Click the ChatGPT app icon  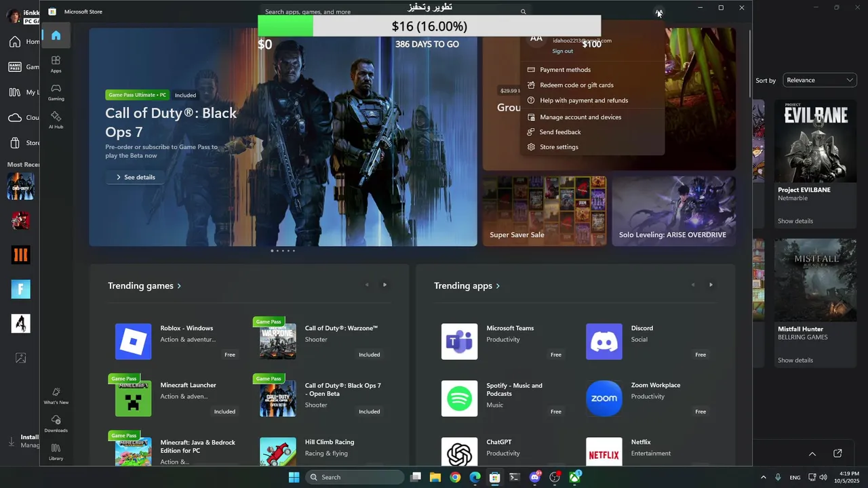coord(459,451)
